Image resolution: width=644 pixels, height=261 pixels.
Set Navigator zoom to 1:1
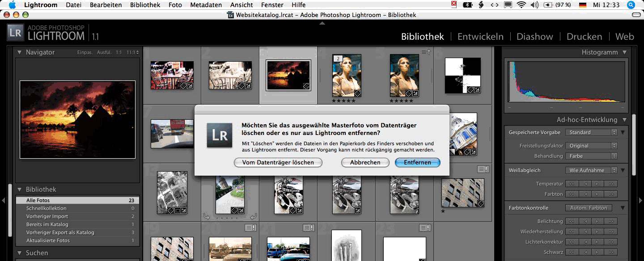click(x=119, y=52)
